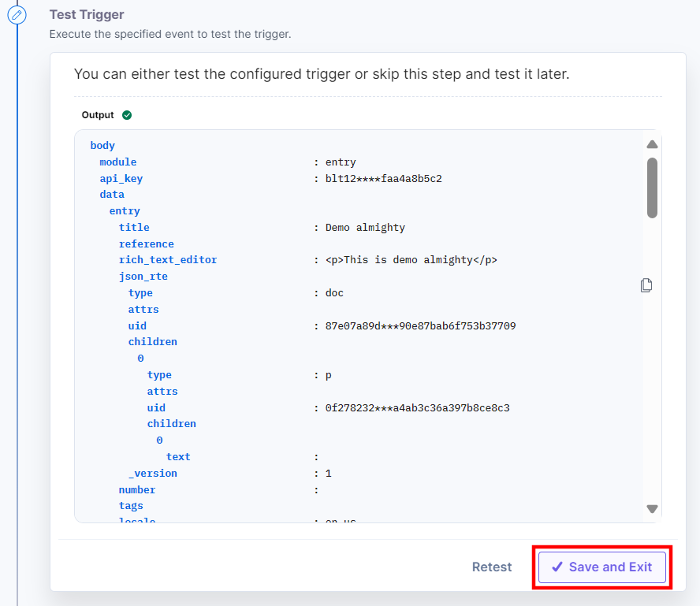Click the json_rte key
Image resolution: width=700 pixels, height=606 pixels.
click(143, 276)
